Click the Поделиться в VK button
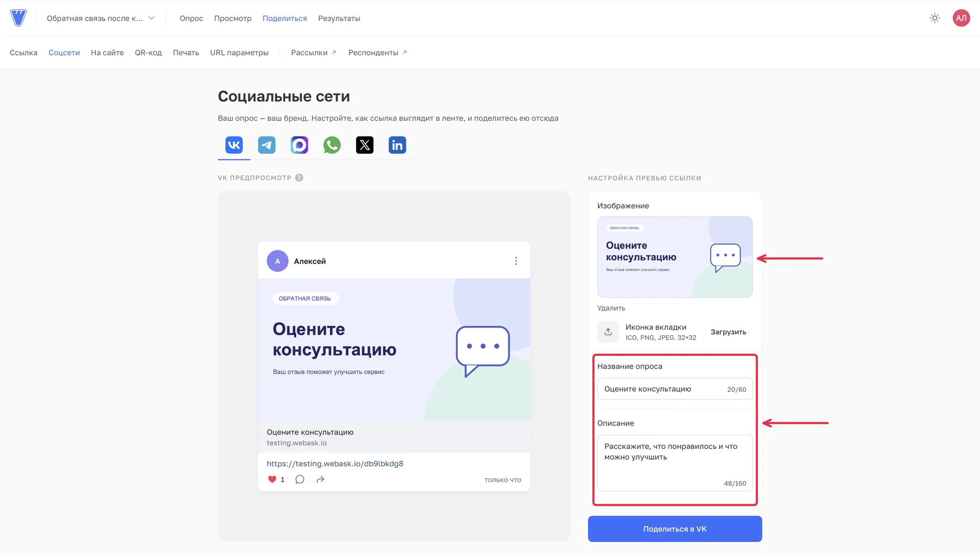 click(675, 529)
